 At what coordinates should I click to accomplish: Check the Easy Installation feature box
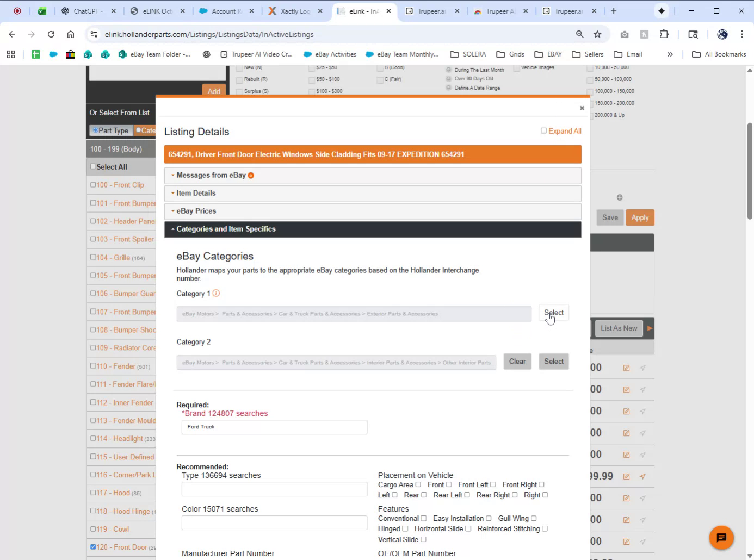(x=489, y=518)
